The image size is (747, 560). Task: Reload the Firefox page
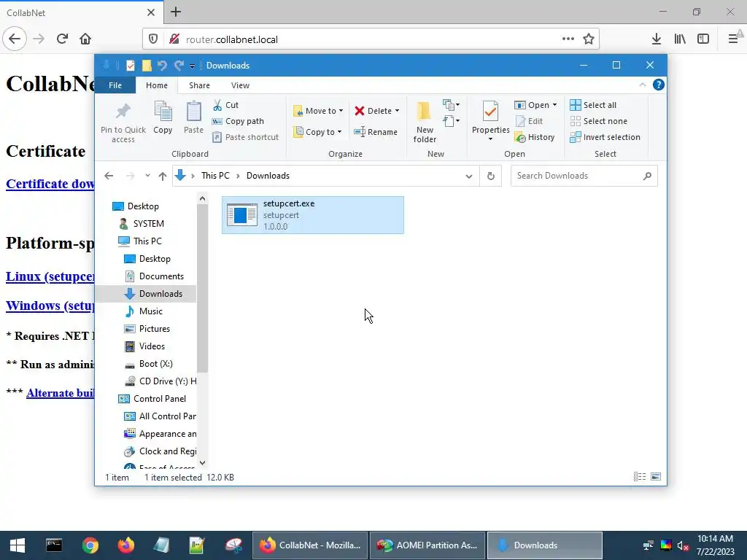pyautogui.click(x=62, y=39)
